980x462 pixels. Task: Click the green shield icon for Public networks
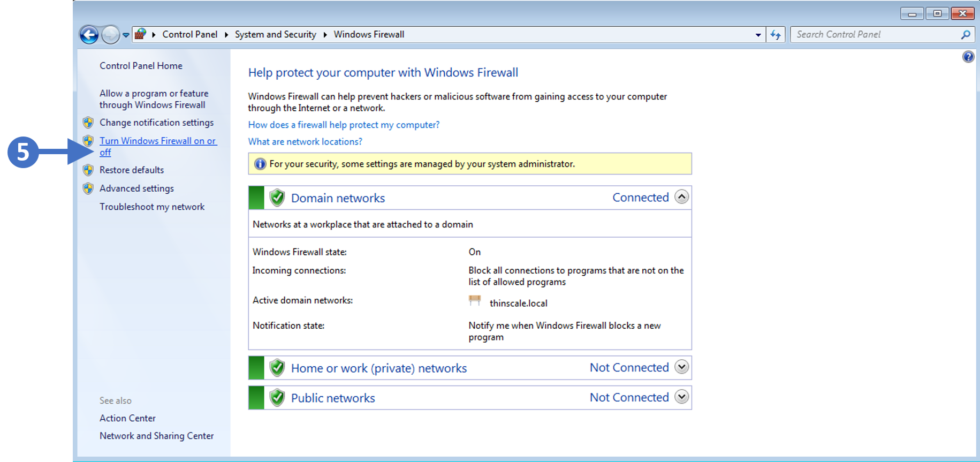pyautogui.click(x=277, y=398)
